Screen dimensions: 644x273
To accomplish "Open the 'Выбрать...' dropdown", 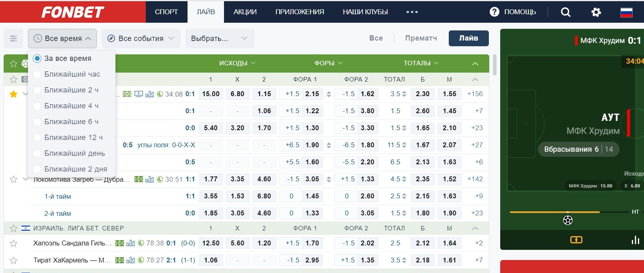I will pyautogui.click(x=220, y=39).
